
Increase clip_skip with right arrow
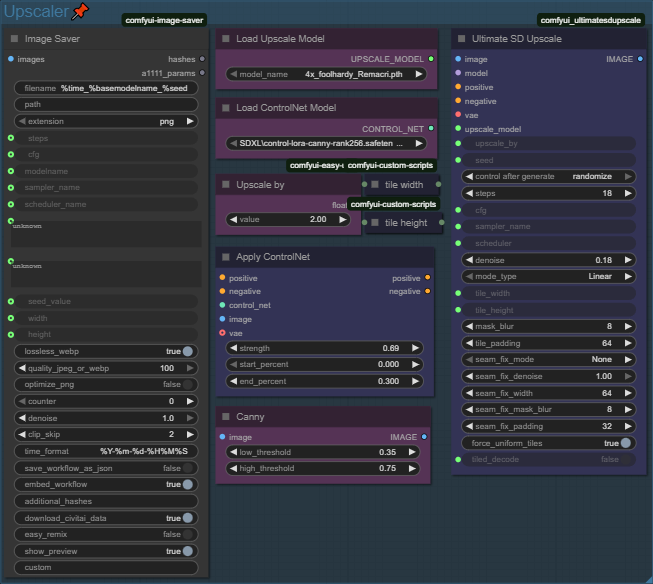pos(190,434)
